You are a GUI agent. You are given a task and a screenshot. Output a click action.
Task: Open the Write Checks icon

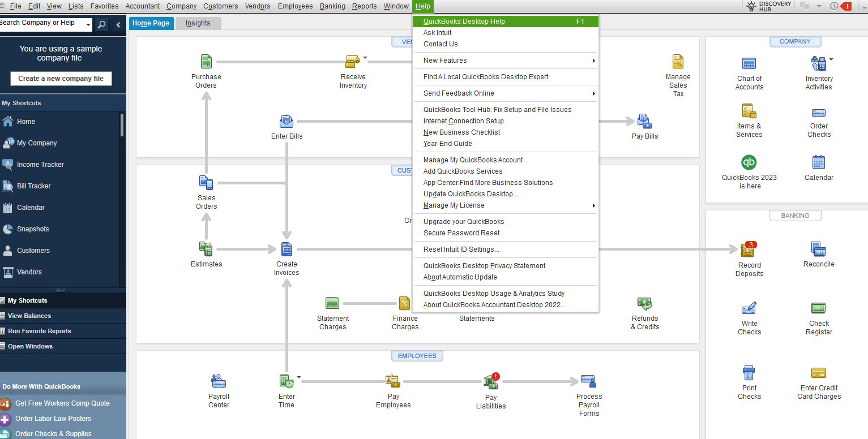coord(749,309)
